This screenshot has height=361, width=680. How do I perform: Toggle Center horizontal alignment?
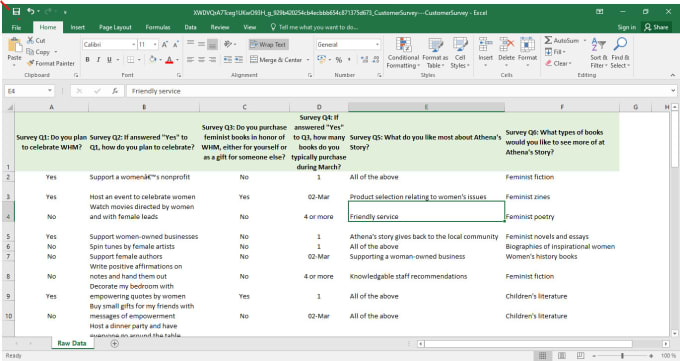[x=201, y=59]
